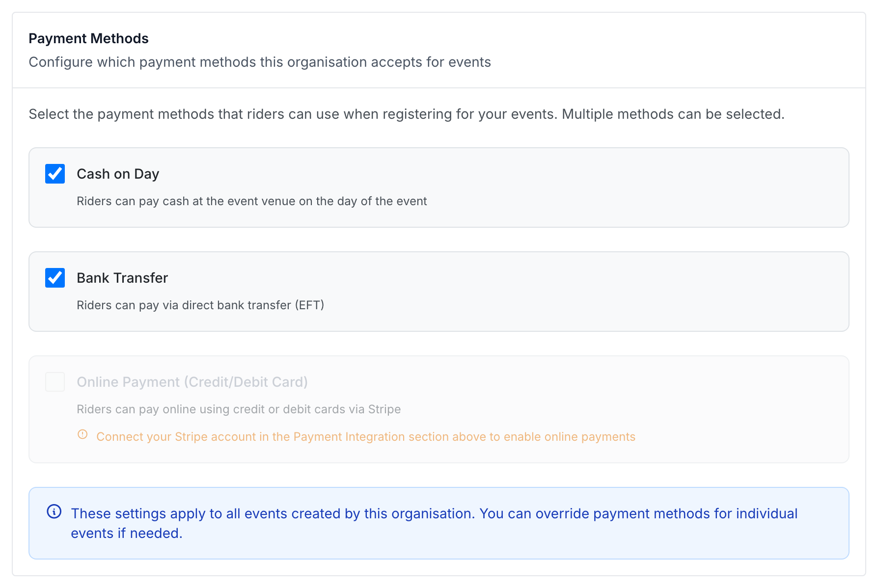Image resolution: width=878 pixels, height=588 pixels.
Task: Tick the disabled Online Payment checkbox
Action: pos(55,382)
